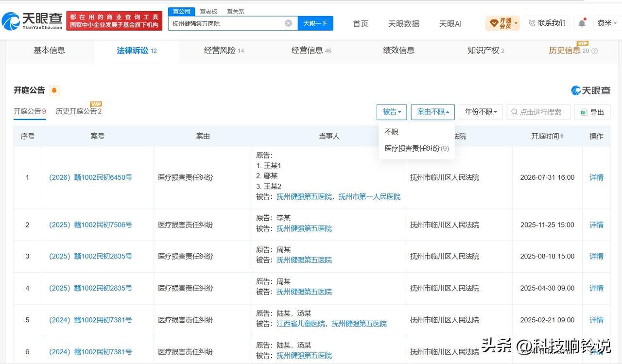Screen dimensions: 622x364
Task: Select the 开庭公告 9 sub-tab
Action: pyautogui.click(x=30, y=111)
